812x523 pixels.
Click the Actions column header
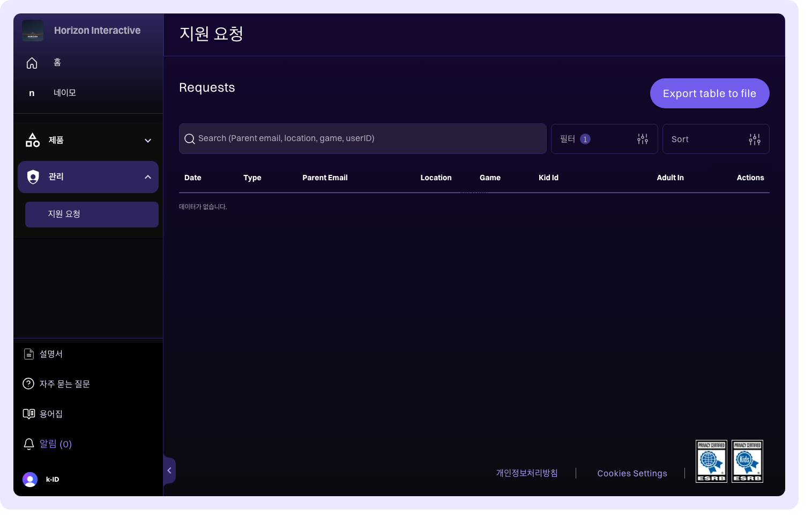(750, 178)
